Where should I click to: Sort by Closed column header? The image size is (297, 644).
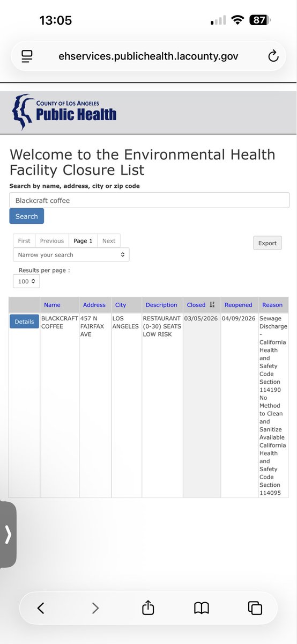(x=196, y=305)
